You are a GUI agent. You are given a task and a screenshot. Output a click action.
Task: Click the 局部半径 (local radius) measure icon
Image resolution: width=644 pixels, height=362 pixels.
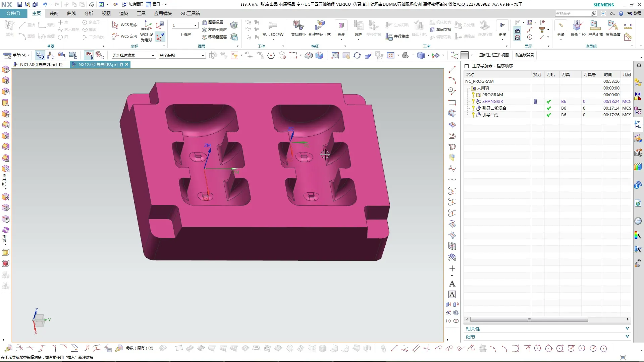578,26
